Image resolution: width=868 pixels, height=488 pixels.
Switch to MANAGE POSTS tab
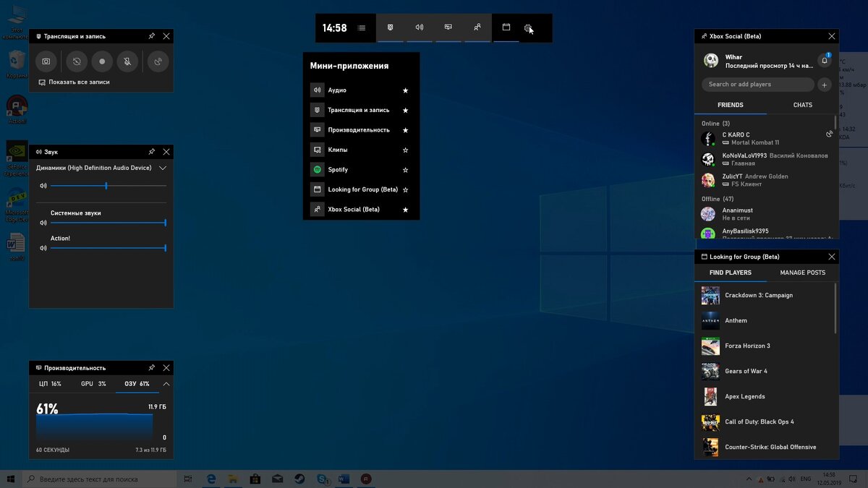click(x=803, y=273)
